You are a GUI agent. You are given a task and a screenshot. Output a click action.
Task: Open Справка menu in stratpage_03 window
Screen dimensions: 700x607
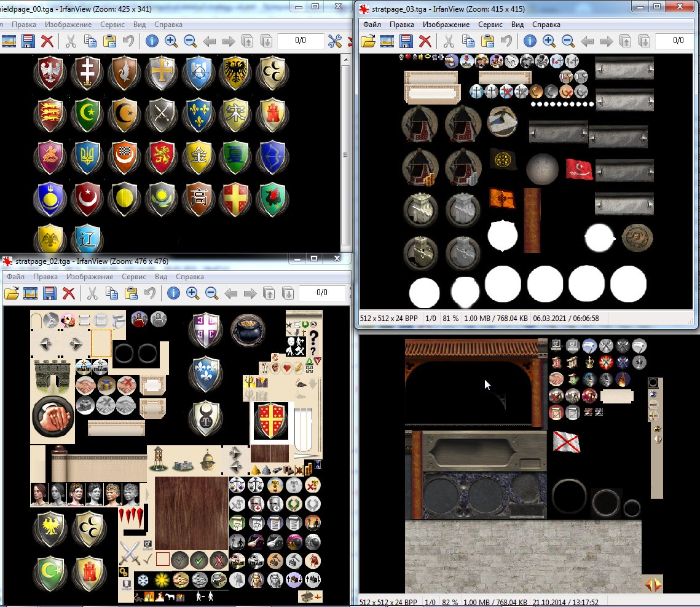click(x=546, y=25)
